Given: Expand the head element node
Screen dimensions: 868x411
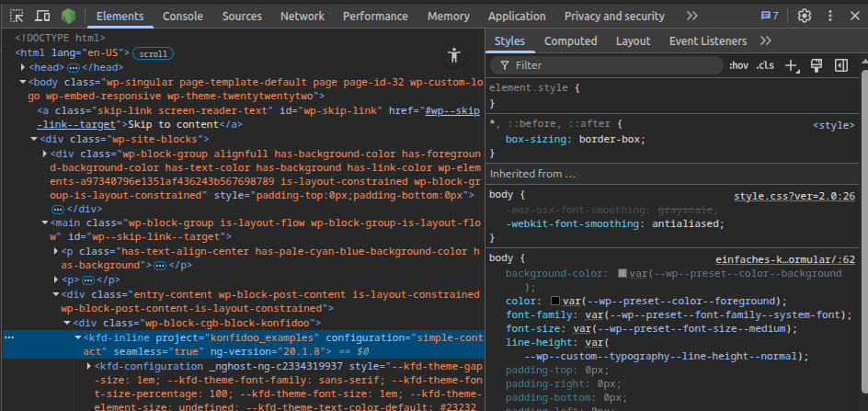Looking at the screenshot, I should coord(23,67).
